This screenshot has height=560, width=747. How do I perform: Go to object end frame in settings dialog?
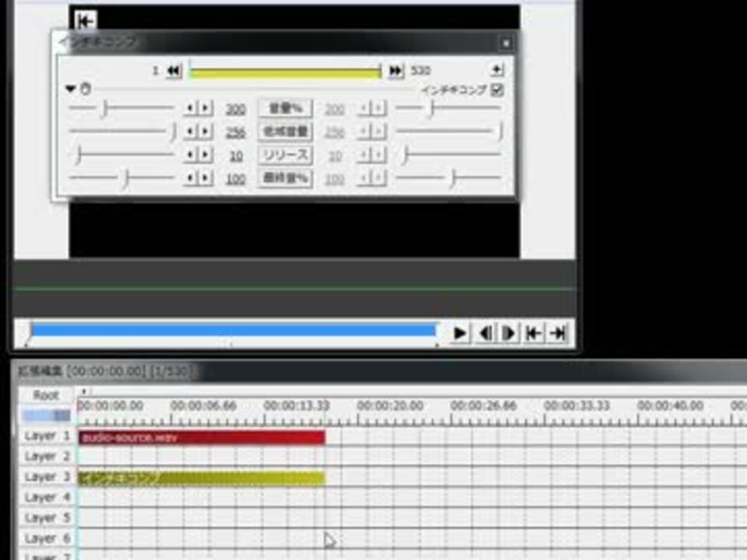(395, 71)
